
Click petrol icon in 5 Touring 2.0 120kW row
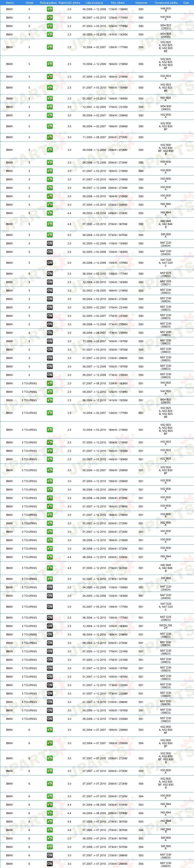[50, 383]
